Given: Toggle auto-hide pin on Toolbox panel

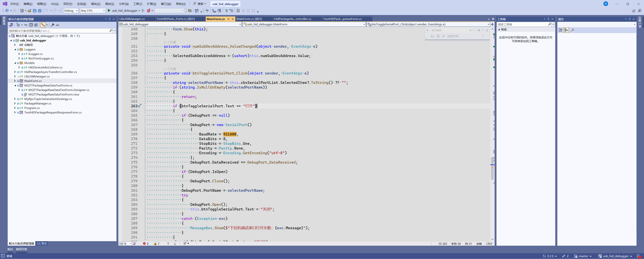Looking at the screenshot, I should click(548, 19).
